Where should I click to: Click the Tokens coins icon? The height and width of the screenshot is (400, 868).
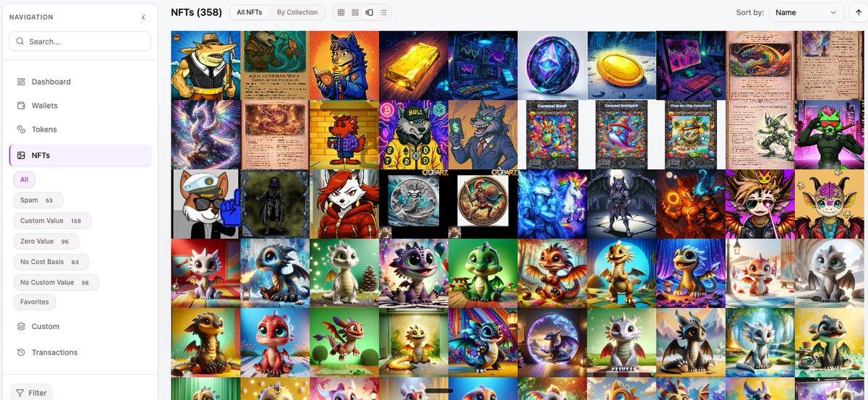[x=21, y=129]
